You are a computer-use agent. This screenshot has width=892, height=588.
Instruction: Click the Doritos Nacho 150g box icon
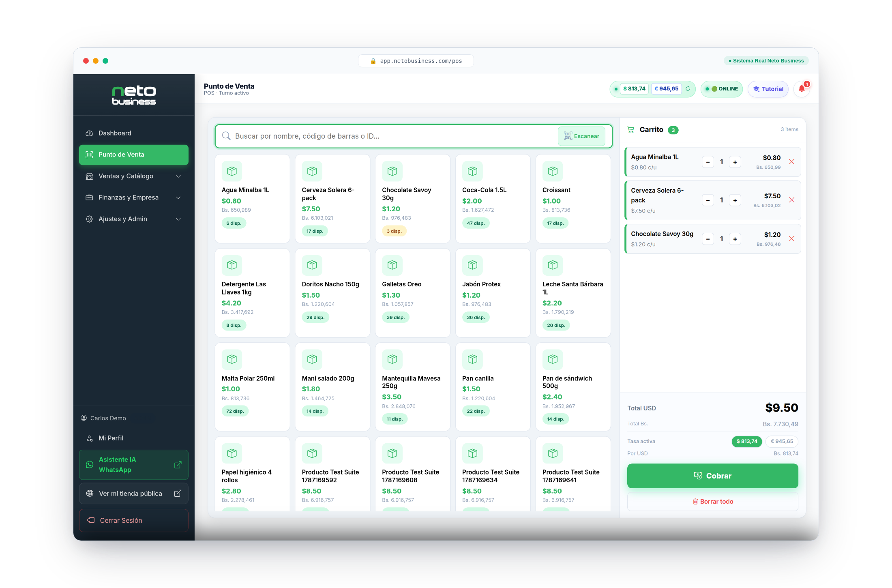312,265
